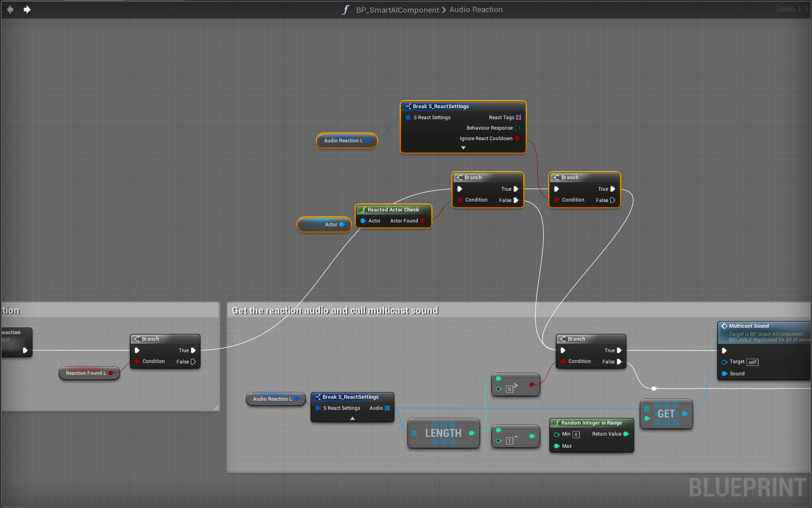Viewport: 812px width, 508px height.
Task: Click the forward navigation arrow
Action: coord(27,10)
